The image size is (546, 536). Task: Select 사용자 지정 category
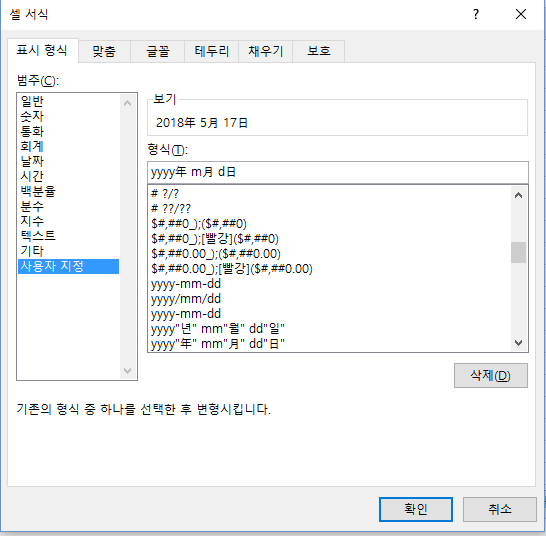point(68,266)
